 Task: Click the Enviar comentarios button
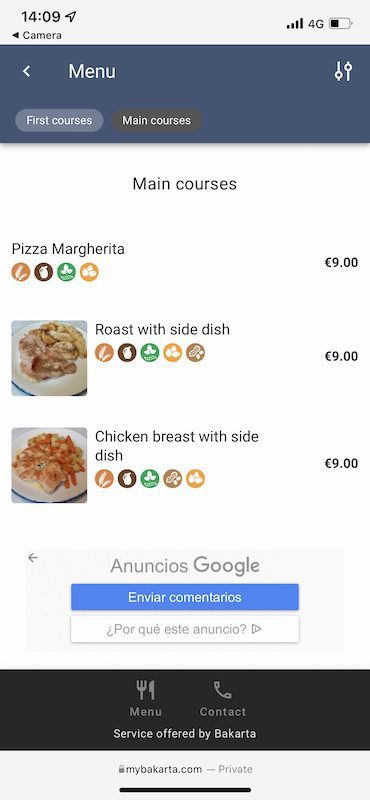(185, 597)
